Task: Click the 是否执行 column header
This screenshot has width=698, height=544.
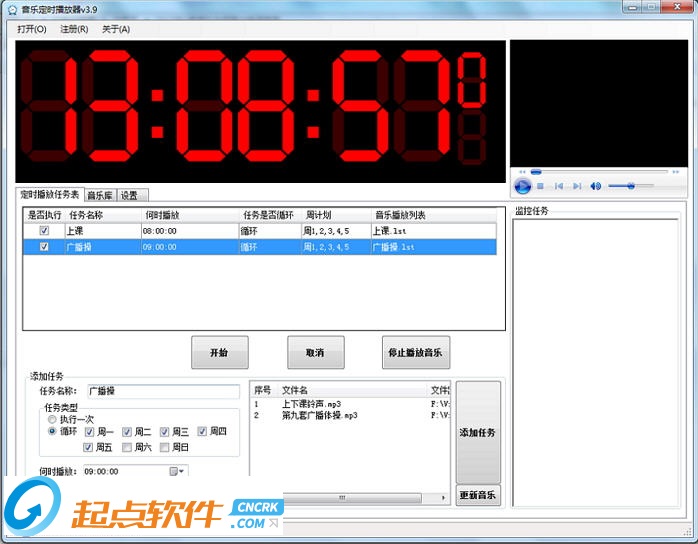Action: (44, 215)
